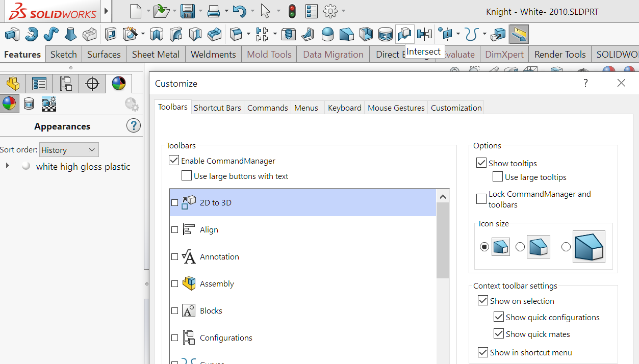Screen dimensions: 639x364
Task: Switch to the Shortcut Bars tab
Action: pyautogui.click(x=217, y=108)
